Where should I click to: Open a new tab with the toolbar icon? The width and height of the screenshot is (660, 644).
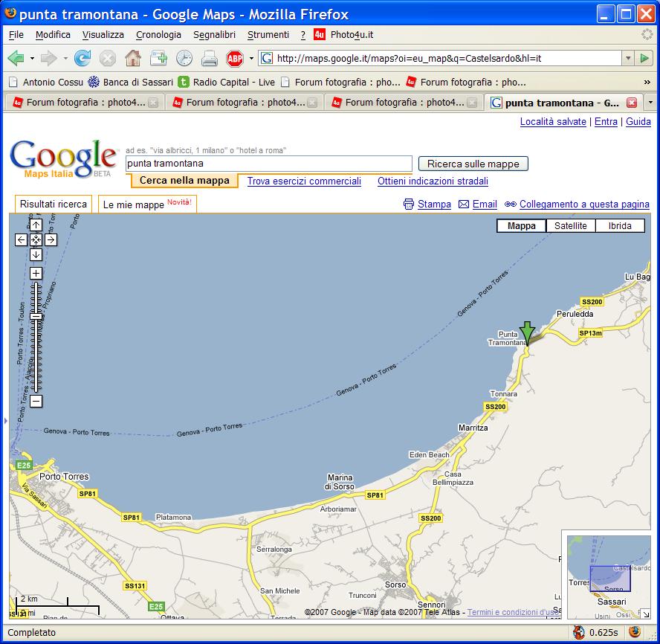click(159, 58)
